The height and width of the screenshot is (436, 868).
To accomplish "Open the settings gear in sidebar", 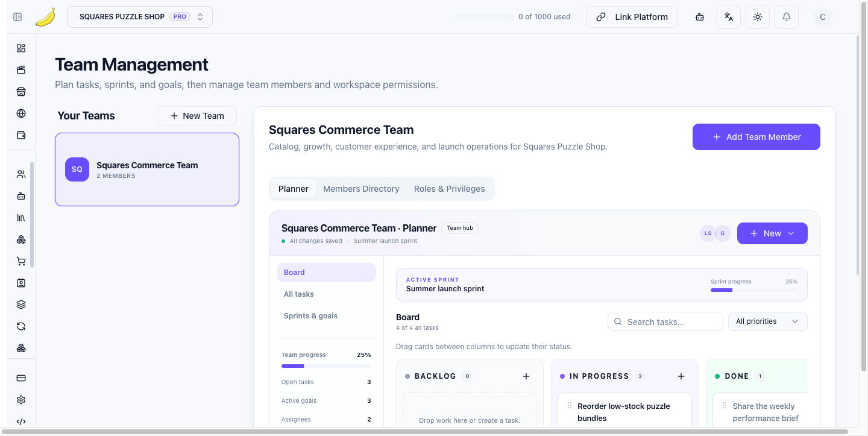I will coord(21,400).
